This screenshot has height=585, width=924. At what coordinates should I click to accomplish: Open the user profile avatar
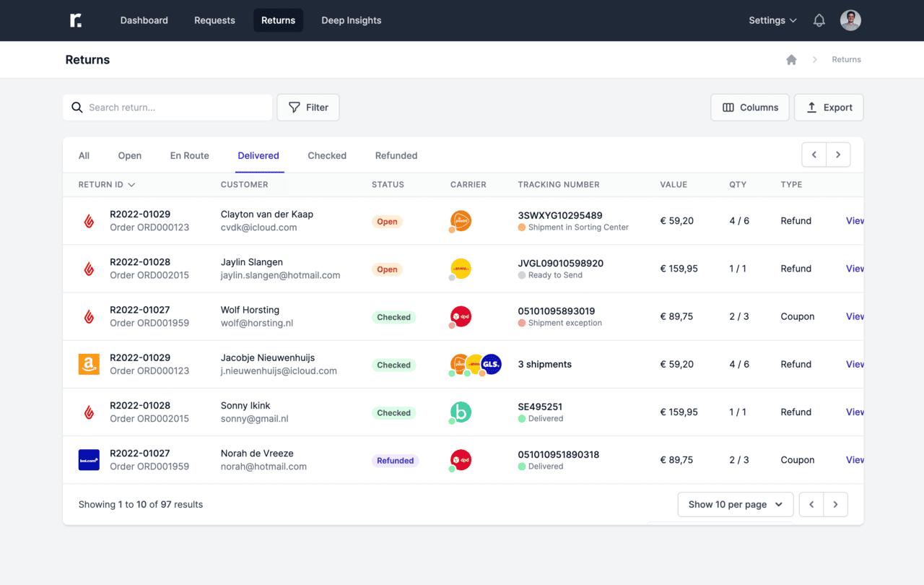850,20
